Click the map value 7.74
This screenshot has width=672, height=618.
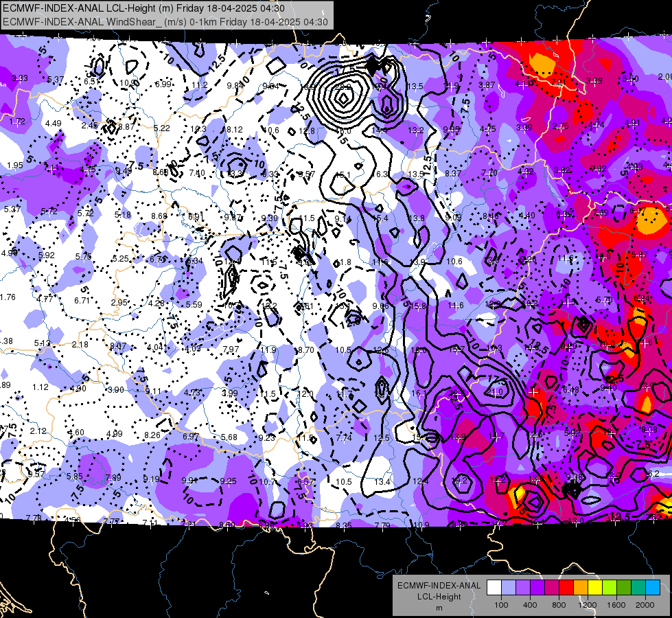click(x=344, y=437)
